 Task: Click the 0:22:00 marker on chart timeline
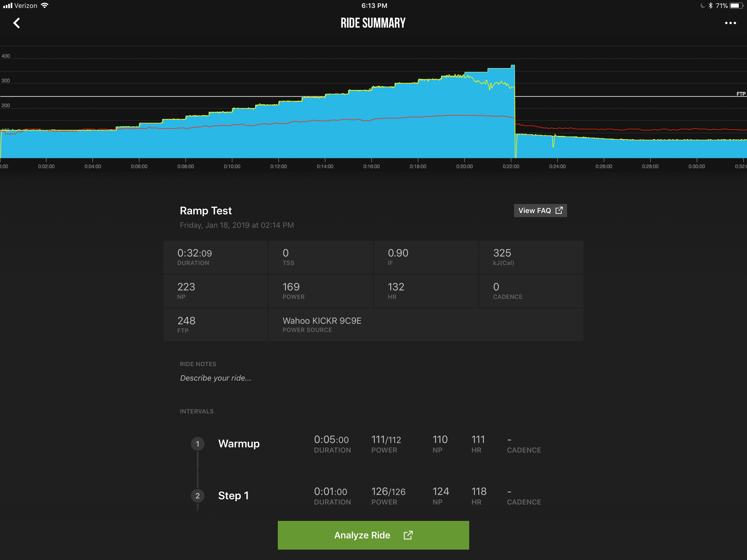(x=510, y=166)
